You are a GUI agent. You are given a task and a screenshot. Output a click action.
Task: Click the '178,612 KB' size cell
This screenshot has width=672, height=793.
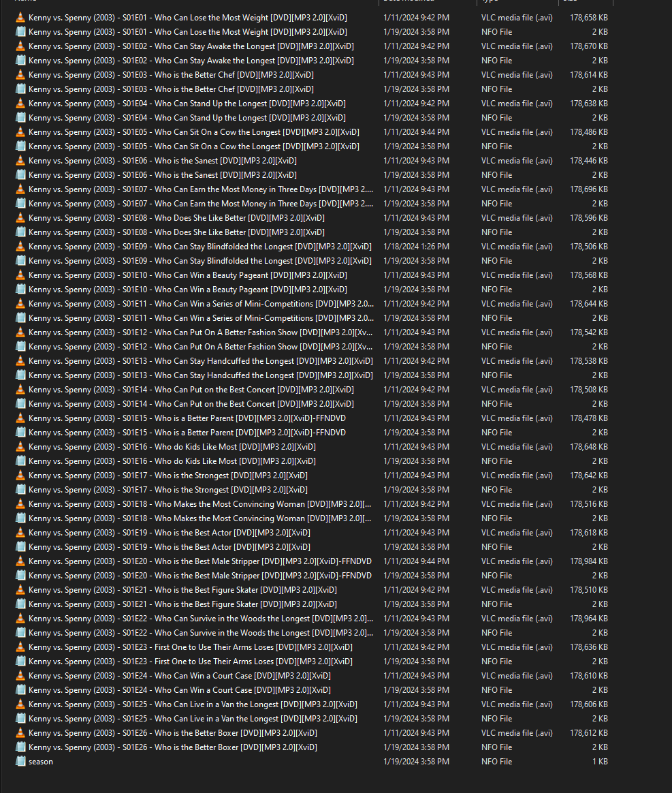(x=589, y=732)
